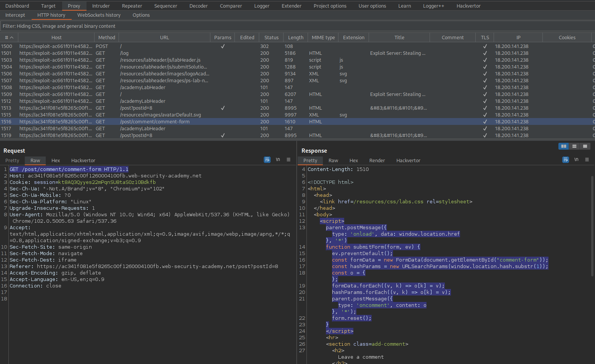This screenshot has height=364, width=595.
Task: Open the Request panel hamburger menu
Action: click(289, 160)
